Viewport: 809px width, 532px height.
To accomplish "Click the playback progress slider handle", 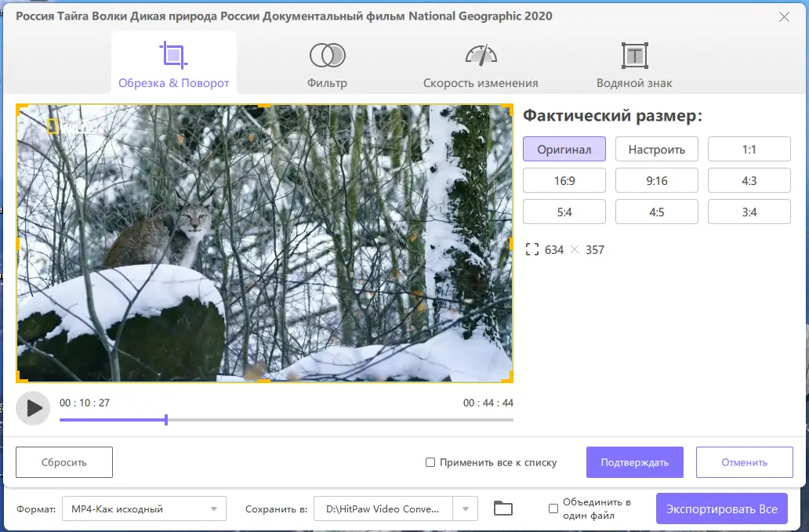I will 165,419.
